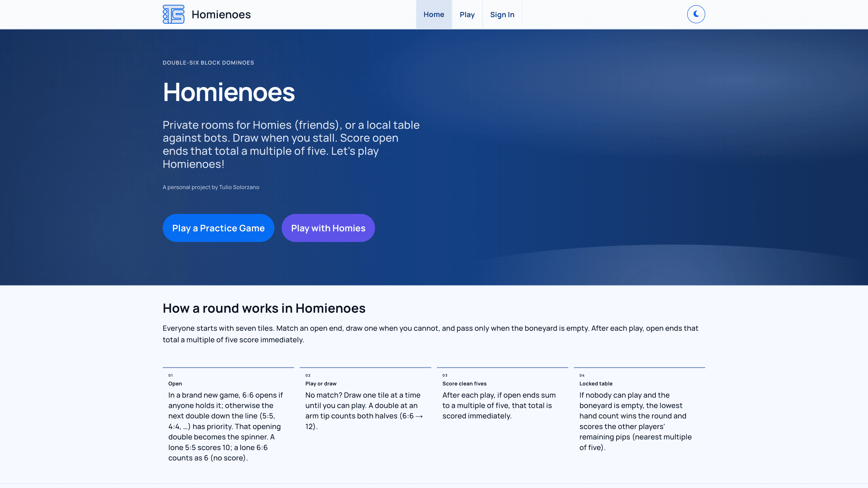The width and height of the screenshot is (868, 488).
Task: Start with Play a Practice Game button
Action: pyautogui.click(x=218, y=228)
